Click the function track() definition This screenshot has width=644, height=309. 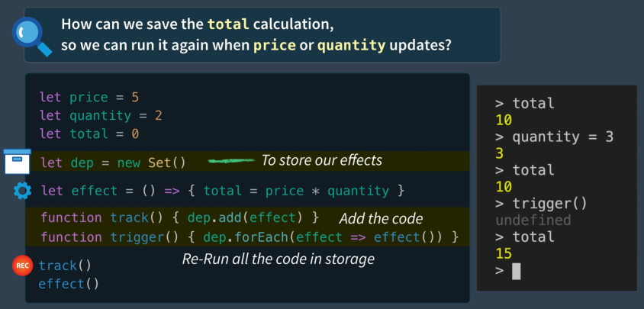[179, 217]
